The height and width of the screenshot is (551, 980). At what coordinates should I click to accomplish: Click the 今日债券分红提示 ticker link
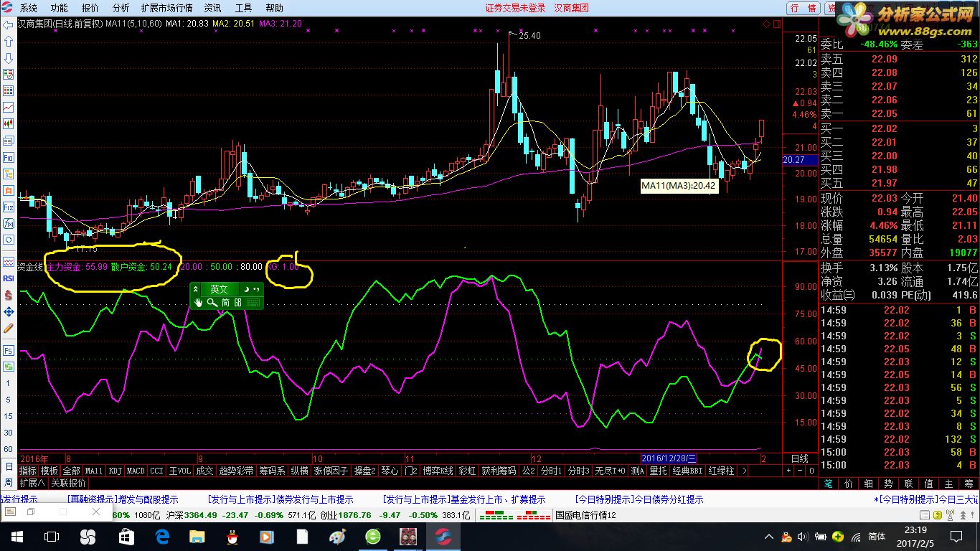click(639, 499)
